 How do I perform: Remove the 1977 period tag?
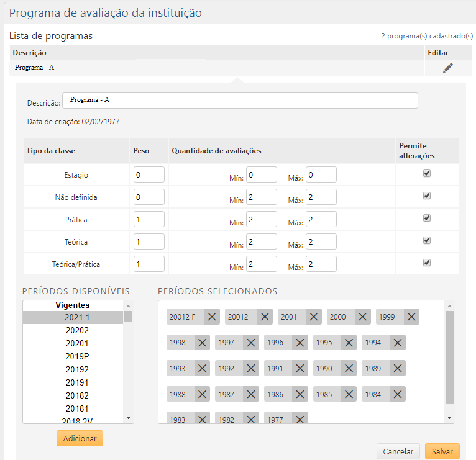coord(300,420)
